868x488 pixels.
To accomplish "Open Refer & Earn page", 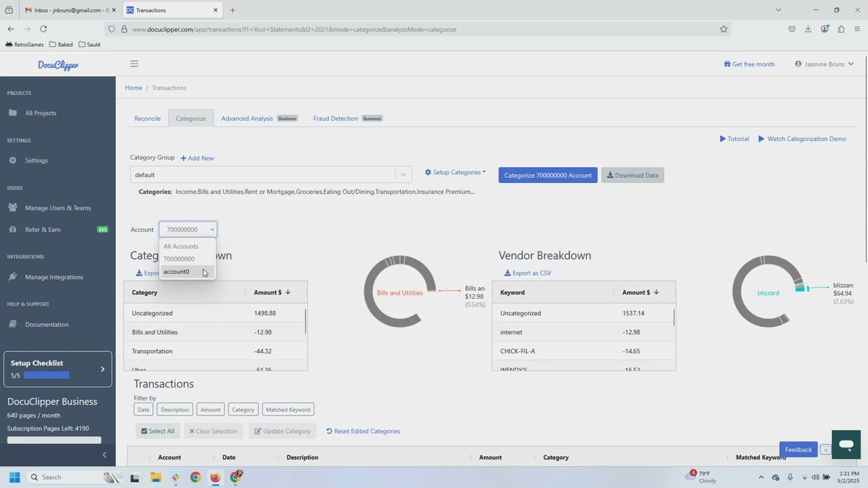I will click(43, 230).
